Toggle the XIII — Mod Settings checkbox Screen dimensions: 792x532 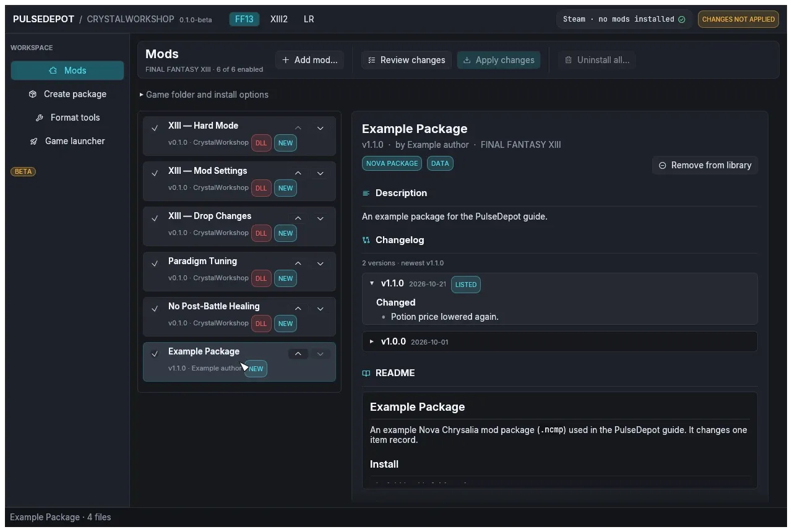coord(155,174)
